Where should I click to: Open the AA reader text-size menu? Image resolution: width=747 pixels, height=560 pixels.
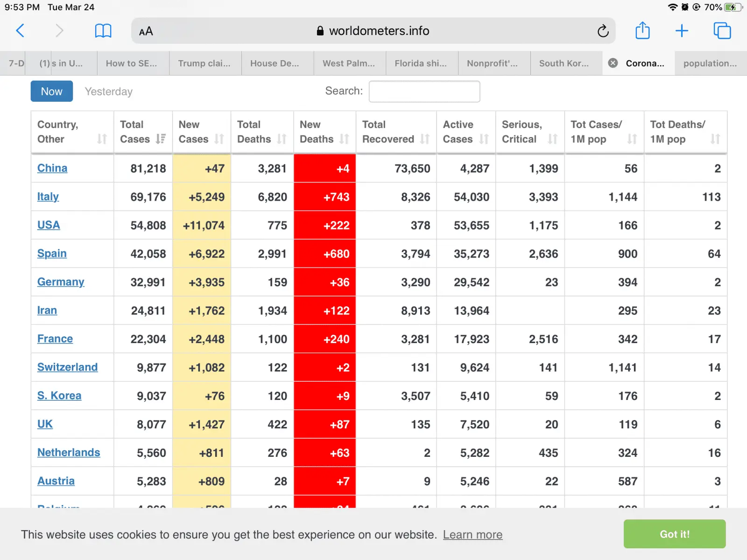click(146, 31)
